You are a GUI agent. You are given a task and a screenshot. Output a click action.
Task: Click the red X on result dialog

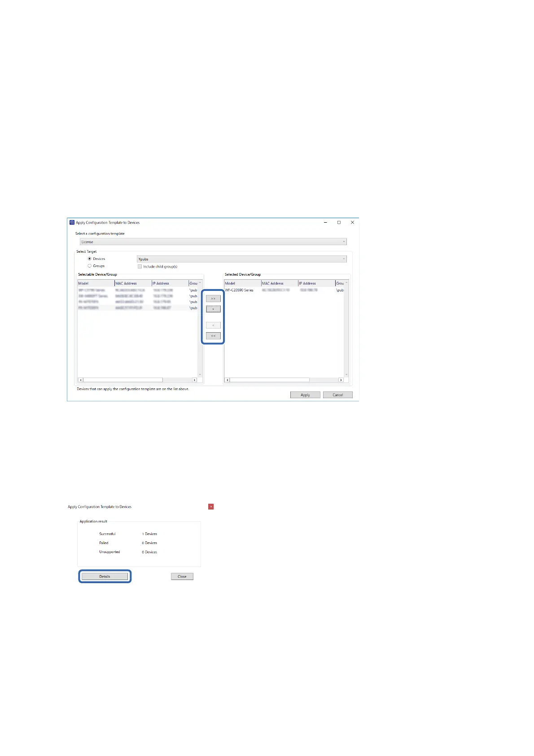click(211, 507)
